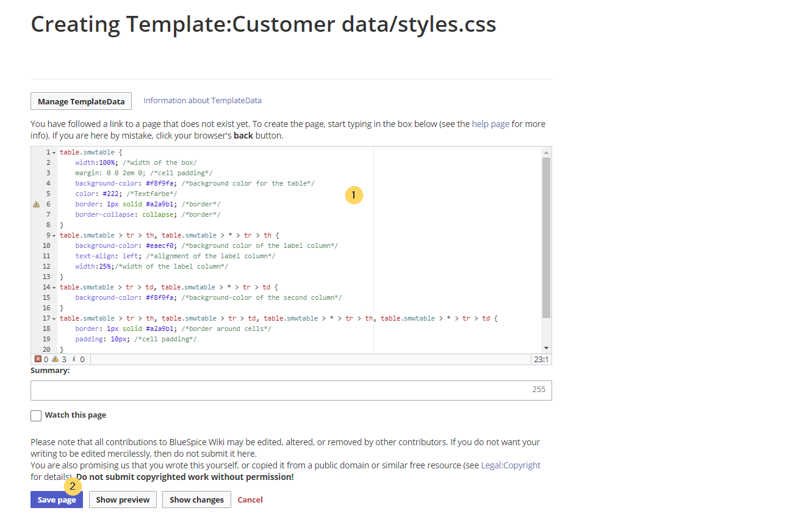Click the Save page button

pos(57,500)
